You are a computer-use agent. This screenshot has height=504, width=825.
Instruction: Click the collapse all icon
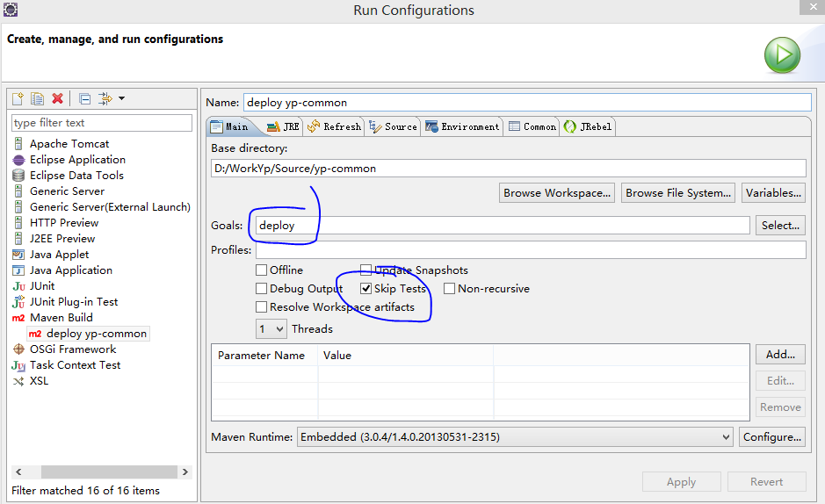tap(84, 98)
